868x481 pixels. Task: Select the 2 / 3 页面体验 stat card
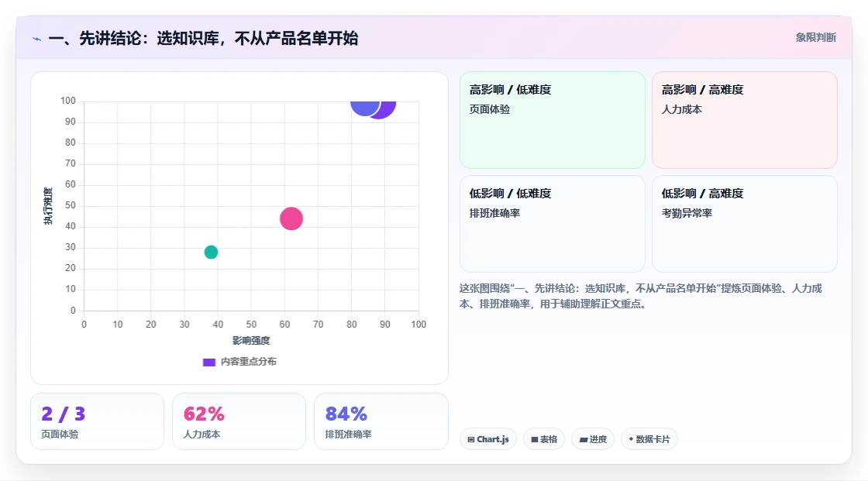(x=98, y=422)
